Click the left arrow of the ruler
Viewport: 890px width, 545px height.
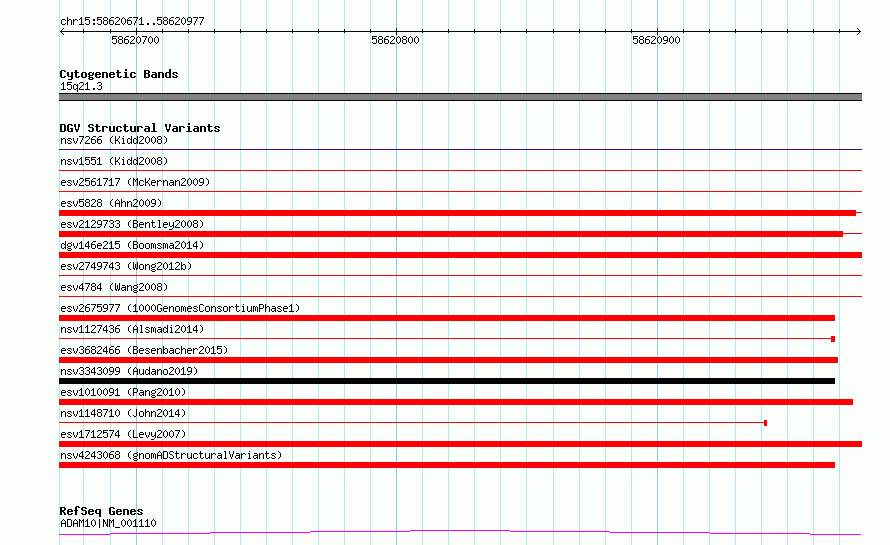[x=62, y=32]
